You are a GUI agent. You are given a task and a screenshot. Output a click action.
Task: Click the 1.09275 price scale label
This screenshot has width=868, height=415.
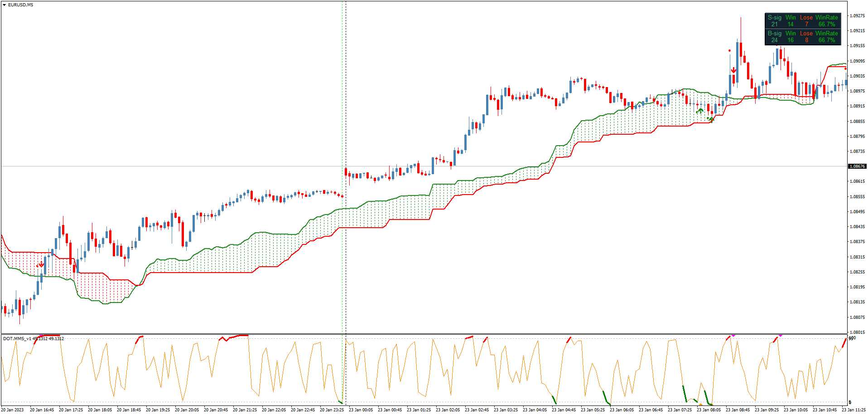coord(857,16)
